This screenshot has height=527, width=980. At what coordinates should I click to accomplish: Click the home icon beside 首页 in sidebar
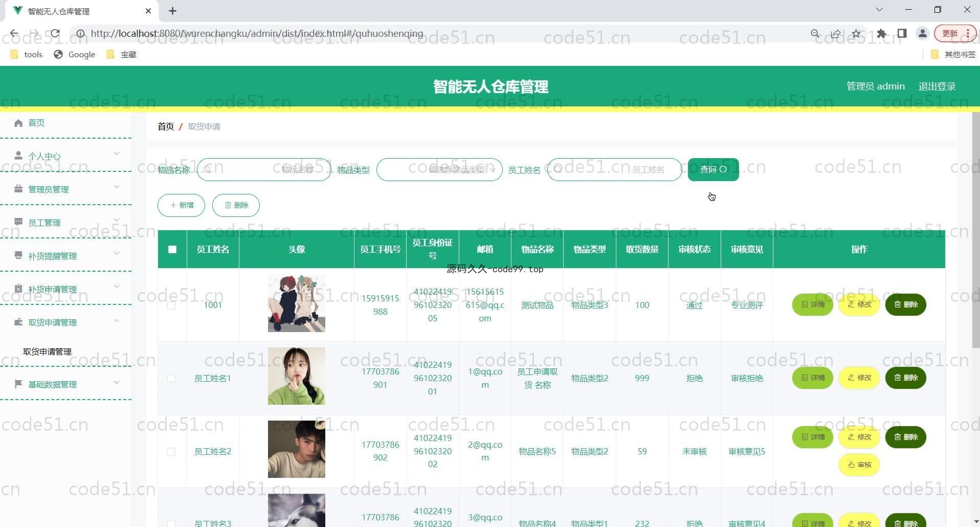coord(19,123)
